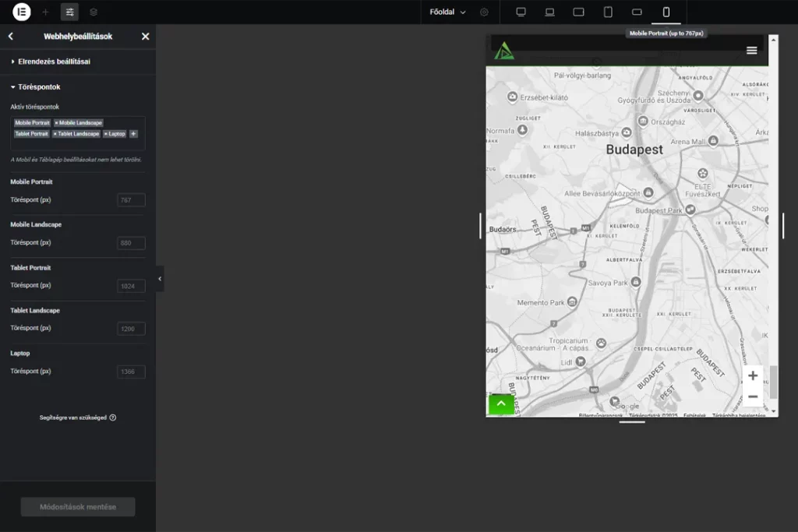798x532 pixels.
Task: Open the structure layers icon
Action: 94,12
